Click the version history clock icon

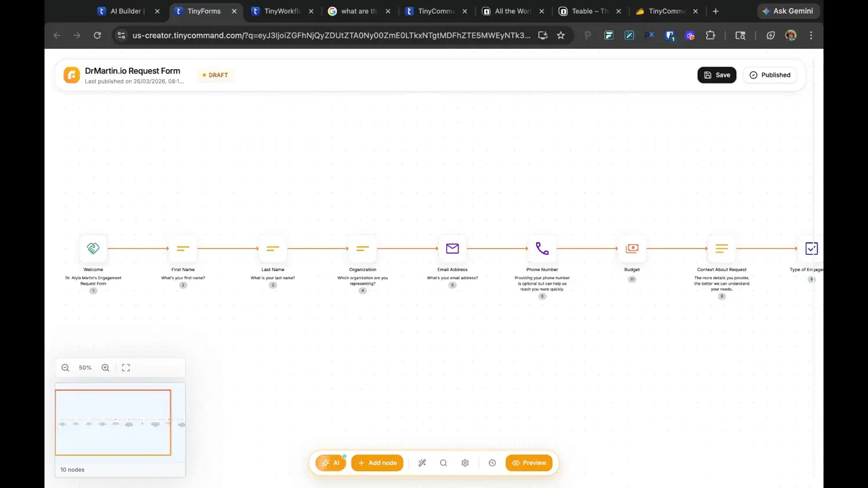click(x=492, y=463)
